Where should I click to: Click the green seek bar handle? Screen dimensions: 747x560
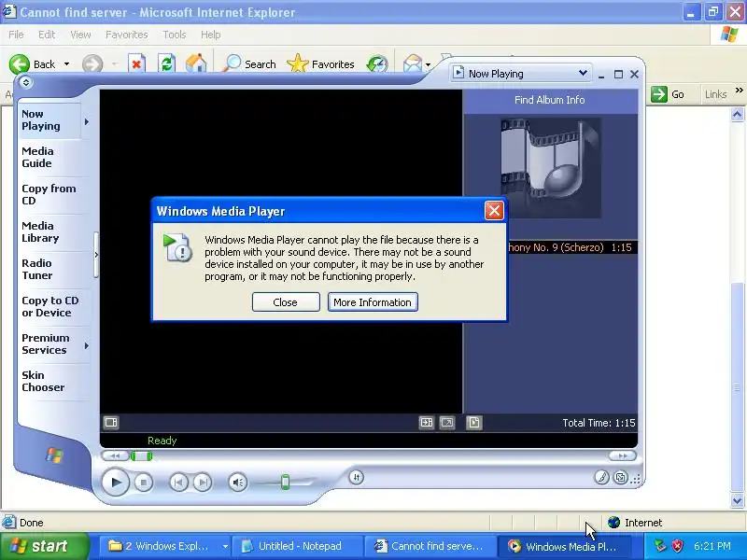coord(142,456)
